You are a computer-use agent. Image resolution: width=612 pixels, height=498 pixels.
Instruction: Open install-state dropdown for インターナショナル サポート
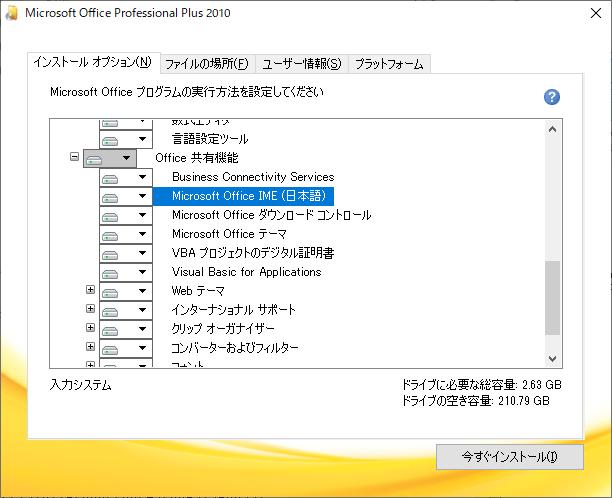(126, 310)
